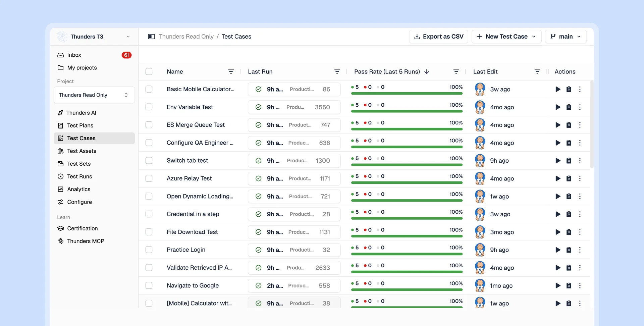Check the Navigate to Google row

pos(149,285)
